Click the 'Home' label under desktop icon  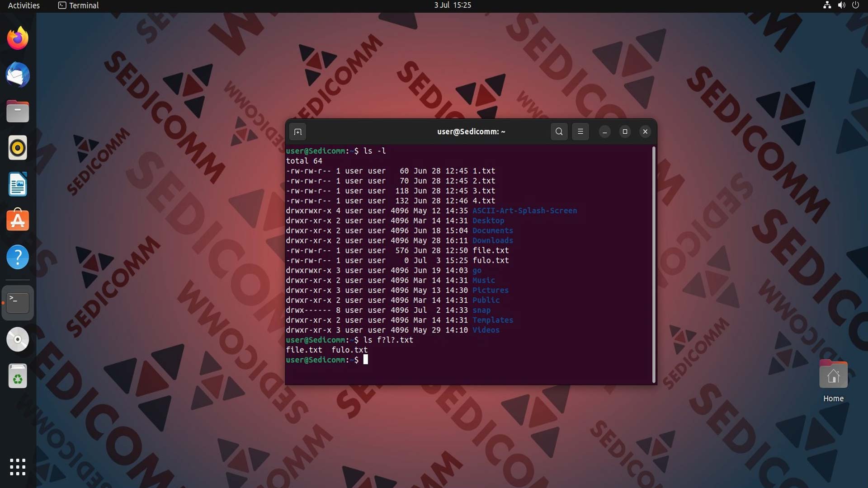[833, 399]
